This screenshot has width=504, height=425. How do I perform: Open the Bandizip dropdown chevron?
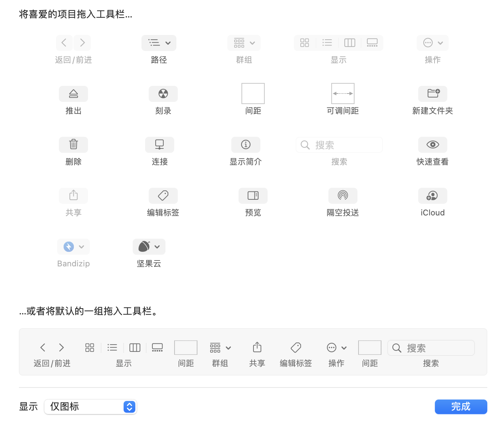coord(81,247)
